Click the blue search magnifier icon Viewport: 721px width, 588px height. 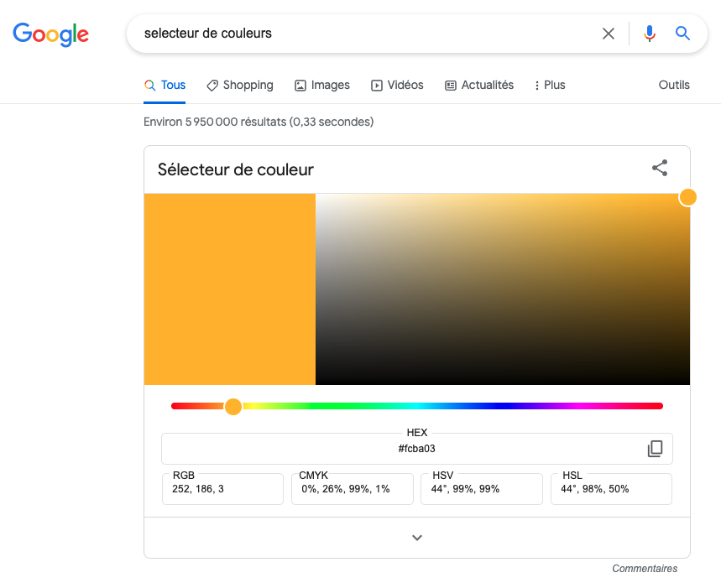point(682,33)
